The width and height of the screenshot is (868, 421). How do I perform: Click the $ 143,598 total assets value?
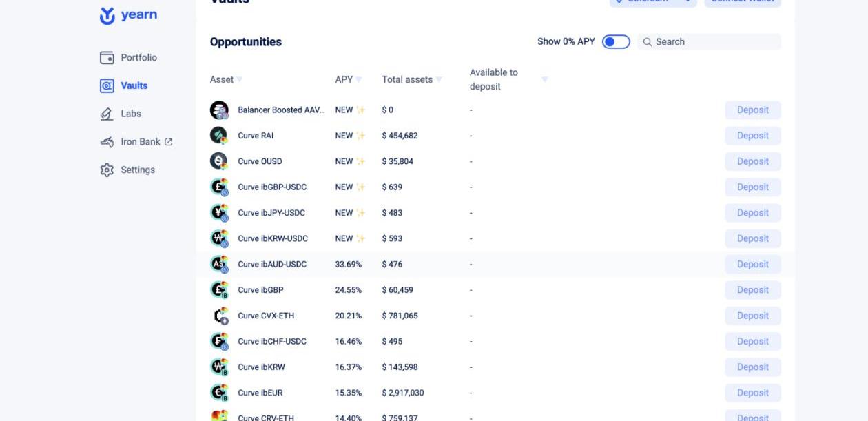tap(400, 367)
